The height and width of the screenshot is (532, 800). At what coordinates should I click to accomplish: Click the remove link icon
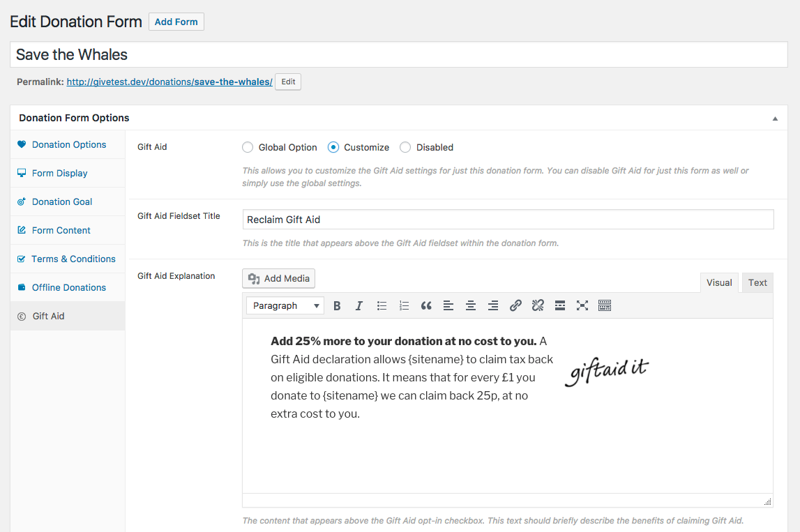point(538,305)
